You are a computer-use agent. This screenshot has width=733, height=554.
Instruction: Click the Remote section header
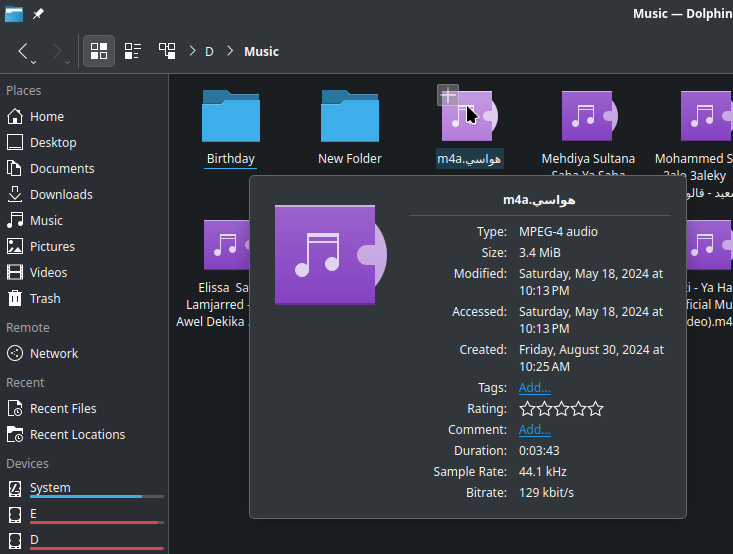pos(28,328)
